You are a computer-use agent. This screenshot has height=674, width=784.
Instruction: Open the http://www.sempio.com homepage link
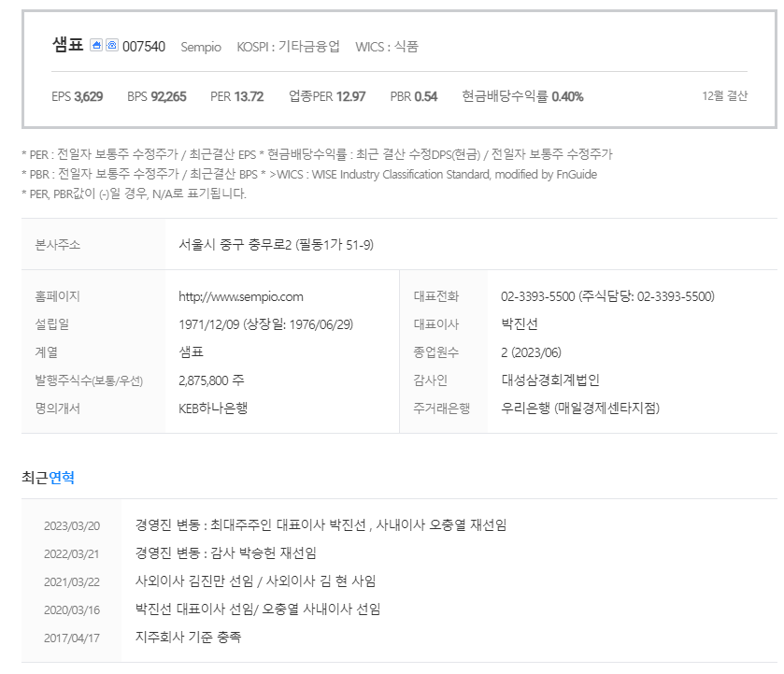(x=241, y=296)
